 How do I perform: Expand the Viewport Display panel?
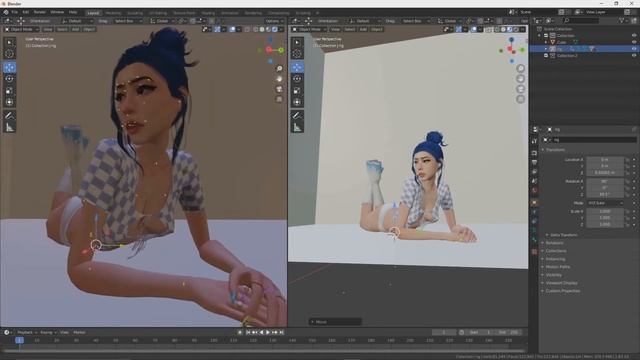click(x=561, y=283)
